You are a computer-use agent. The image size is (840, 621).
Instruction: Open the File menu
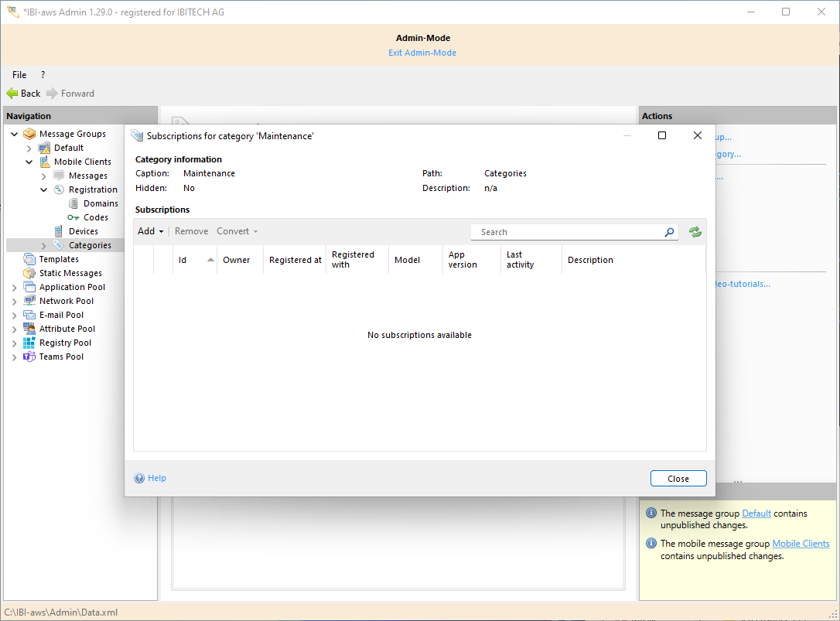click(x=19, y=75)
